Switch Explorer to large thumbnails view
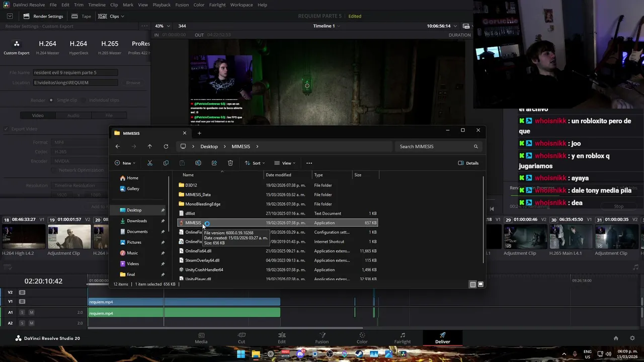This screenshot has width=644, height=362. pyautogui.click(x=480, y=285)
